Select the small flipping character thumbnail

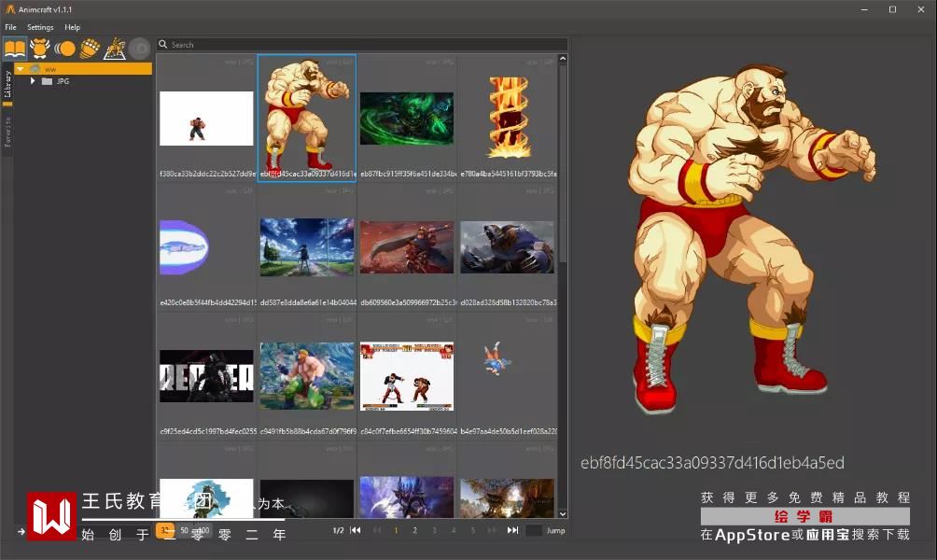click(x=497, y=358)
